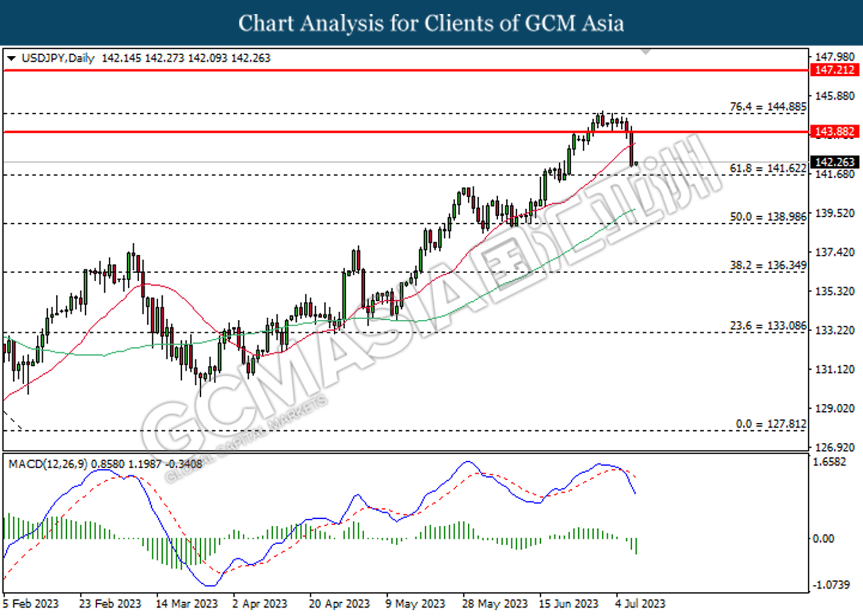The image size is (863, 616).
Task: Select the 133.220 price axis value
Action: [x=835, y=330]
